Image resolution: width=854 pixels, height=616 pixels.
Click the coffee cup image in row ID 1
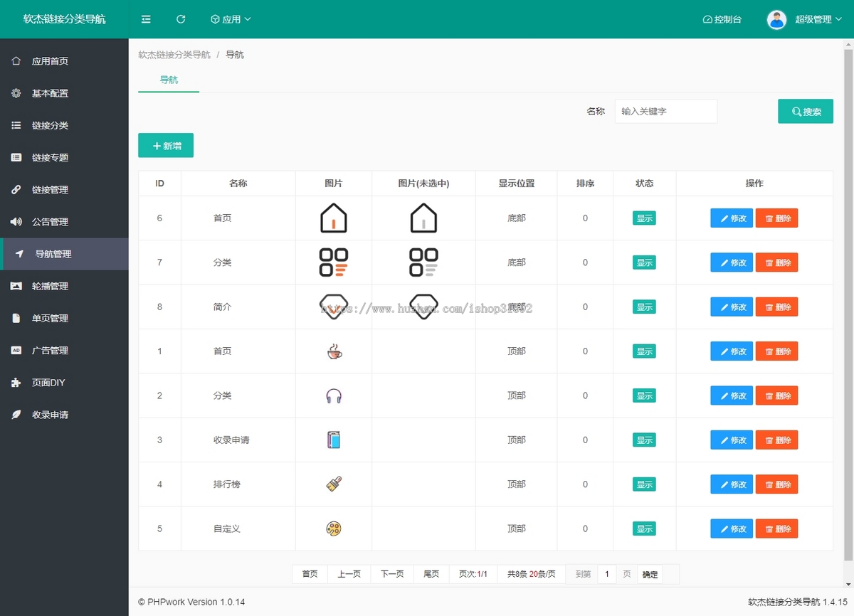(334, 351)
